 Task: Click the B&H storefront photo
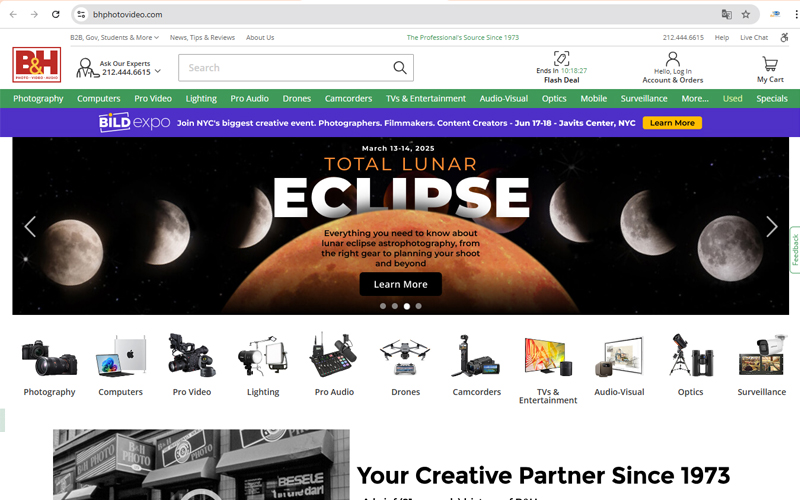pyautogui.click(x=201, y=464)
